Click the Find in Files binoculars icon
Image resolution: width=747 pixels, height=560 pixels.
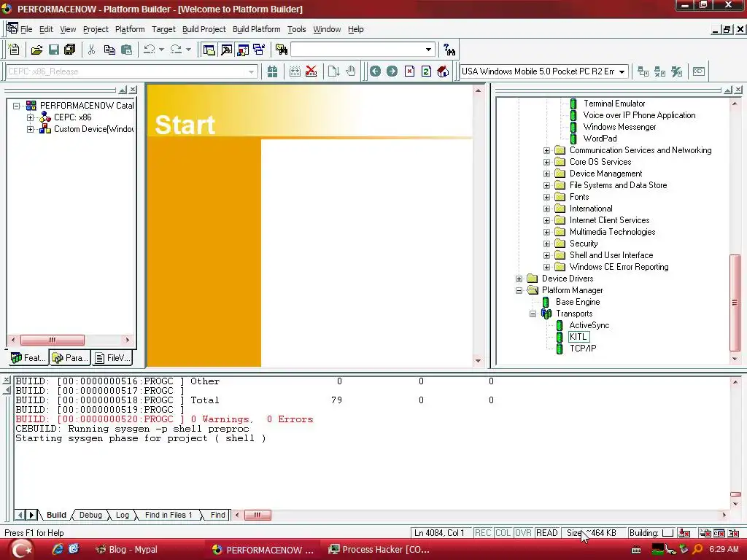tap(281, 50)
